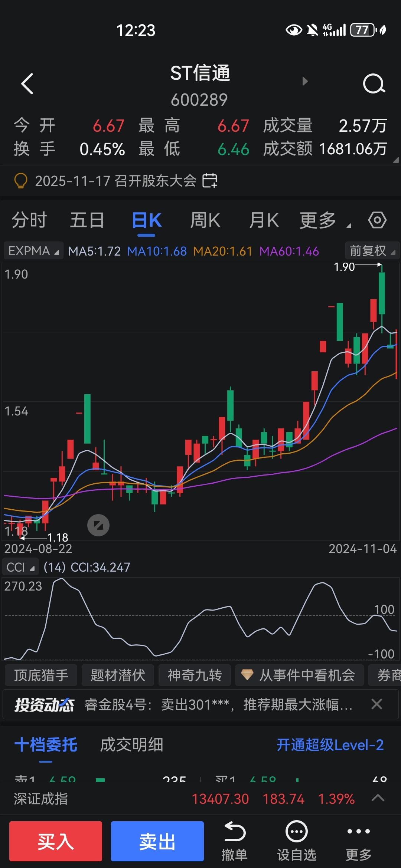Expand the 更多 chart period dropdown
This screenshot has width=401, height=868.
(x=325, y=220)
